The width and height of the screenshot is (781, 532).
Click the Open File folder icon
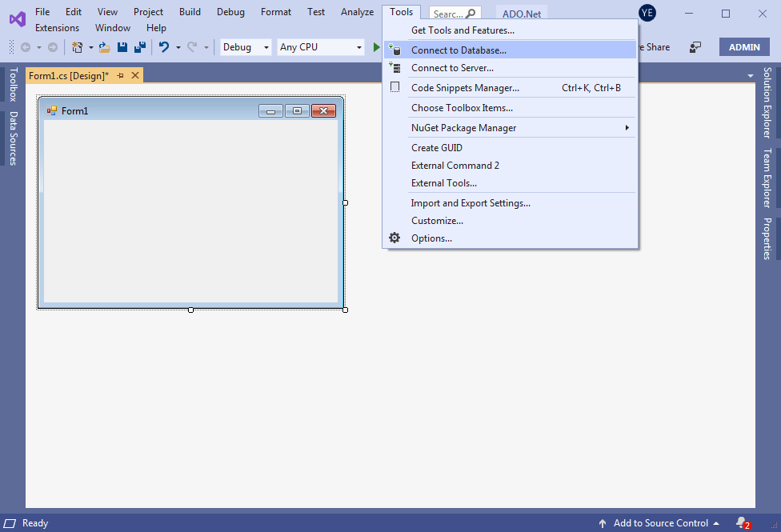click(x=104, y=47)
